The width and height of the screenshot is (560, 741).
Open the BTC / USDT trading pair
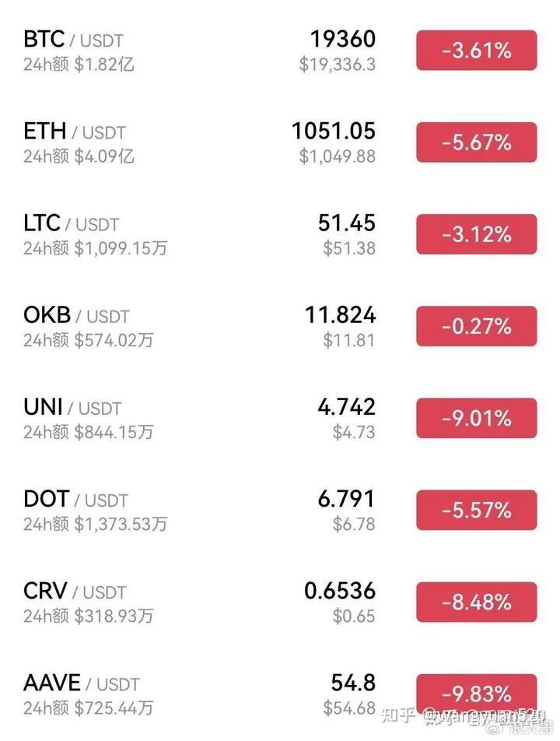73,39
